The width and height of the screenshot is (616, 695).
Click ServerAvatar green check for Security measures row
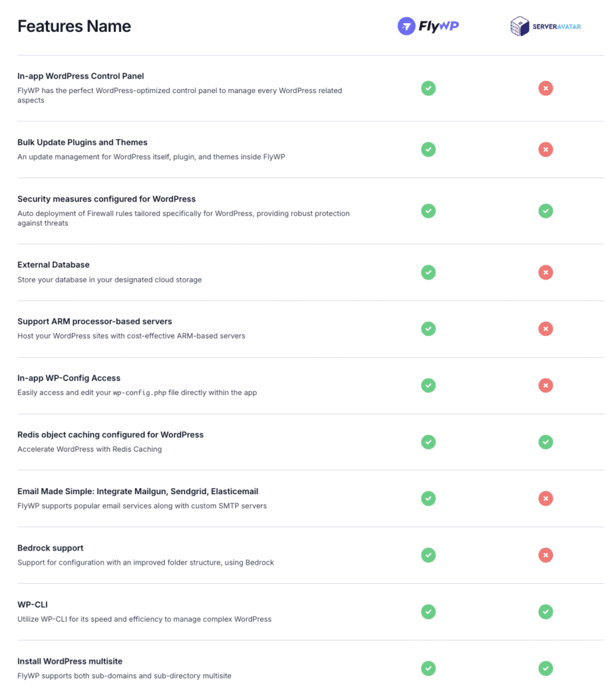[545, 211]
